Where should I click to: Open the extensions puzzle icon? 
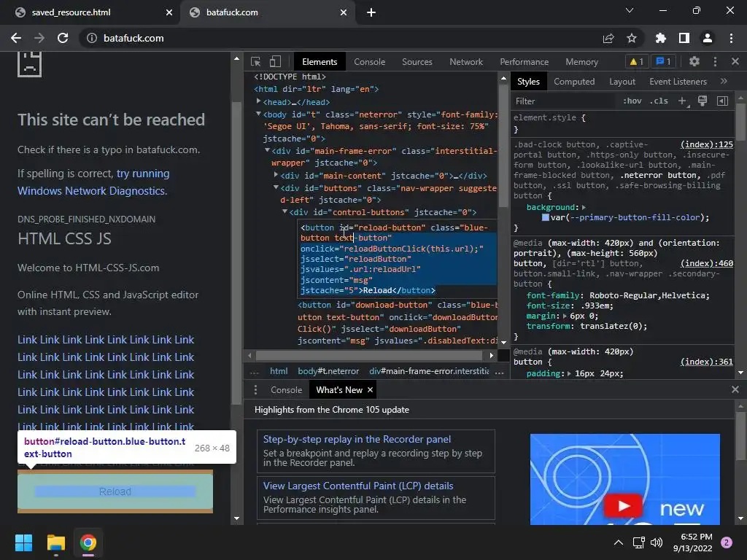click(661, 38)
